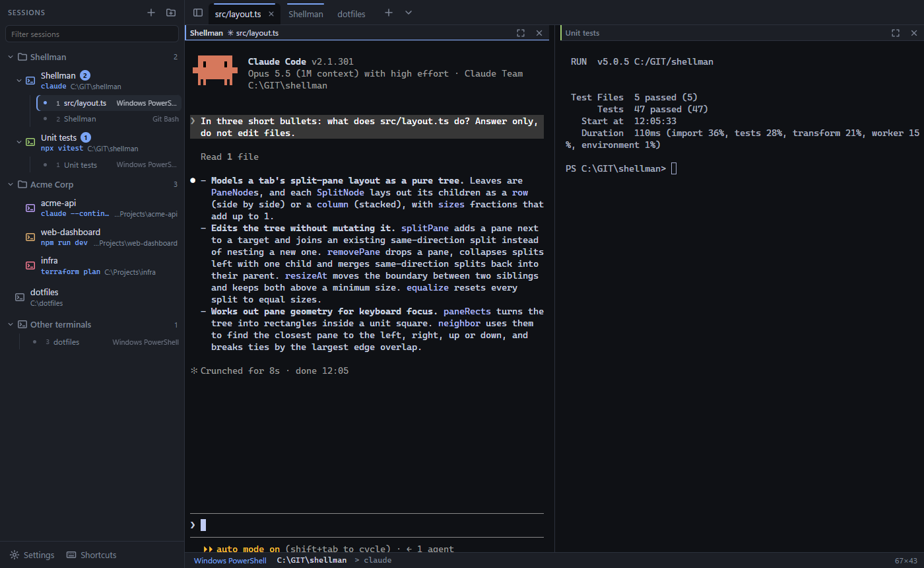
Task: Click the PS C:\GIT\shellman> prompt line
Action: click(621, 168)
